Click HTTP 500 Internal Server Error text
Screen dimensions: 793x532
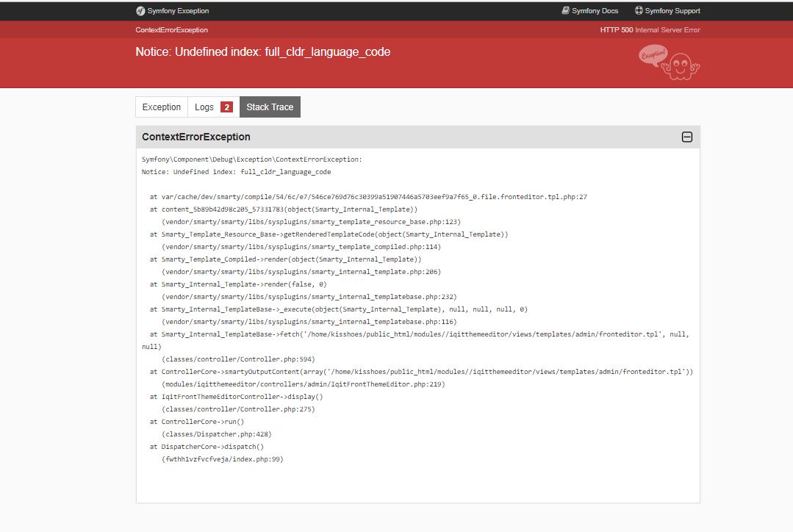[650, 30]
